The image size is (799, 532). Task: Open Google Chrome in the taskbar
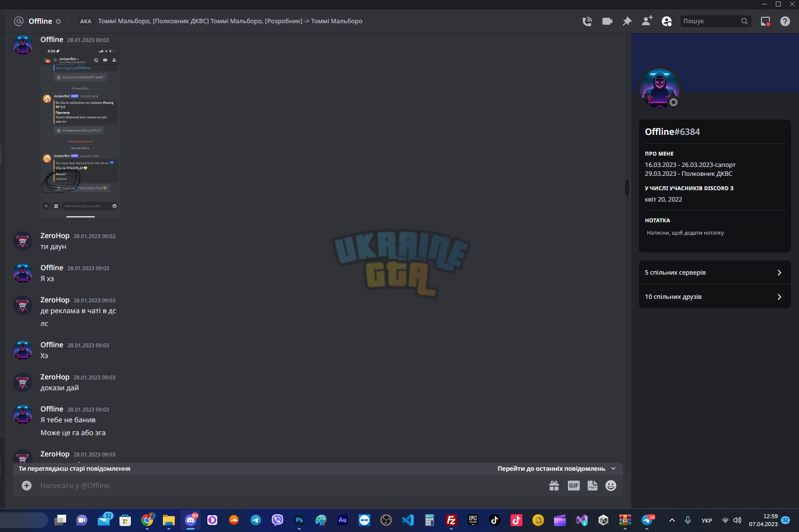tap(147, 520)
